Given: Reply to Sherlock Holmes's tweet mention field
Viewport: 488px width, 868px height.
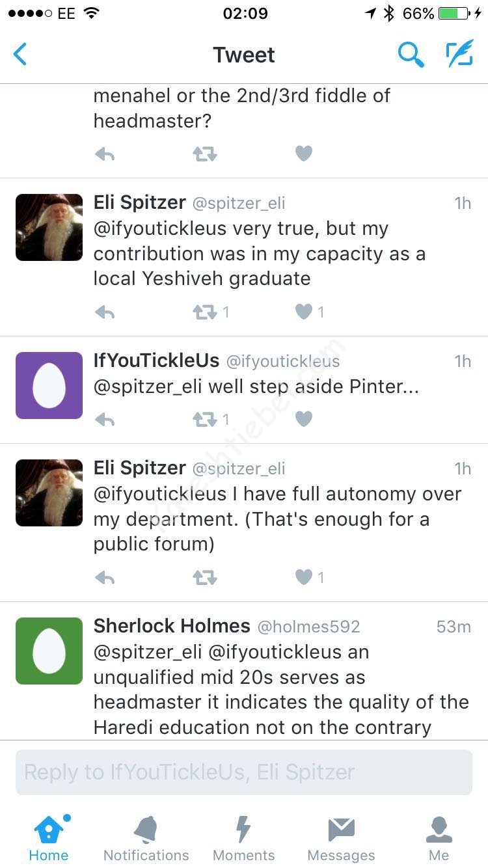Looking at the screenshot, I should (x=244, y=772).
